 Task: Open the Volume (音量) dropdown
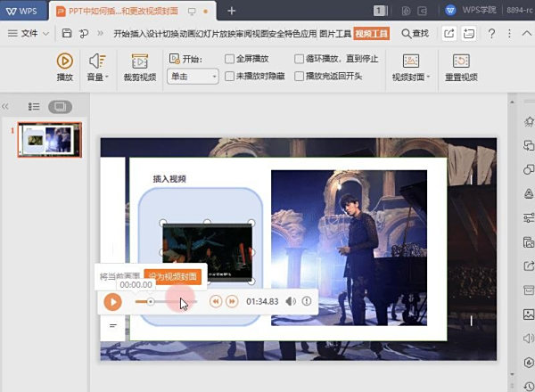(x=97, y=68)
